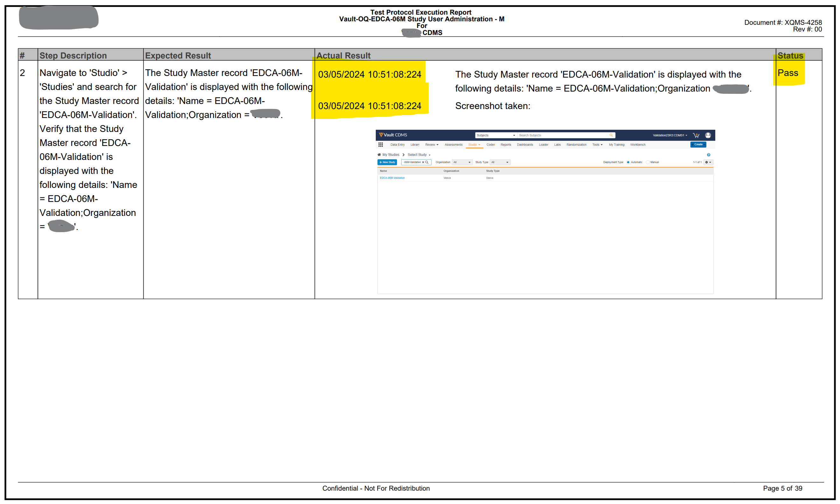
Task: Open the Labs tab
Action: coord(558,145)
